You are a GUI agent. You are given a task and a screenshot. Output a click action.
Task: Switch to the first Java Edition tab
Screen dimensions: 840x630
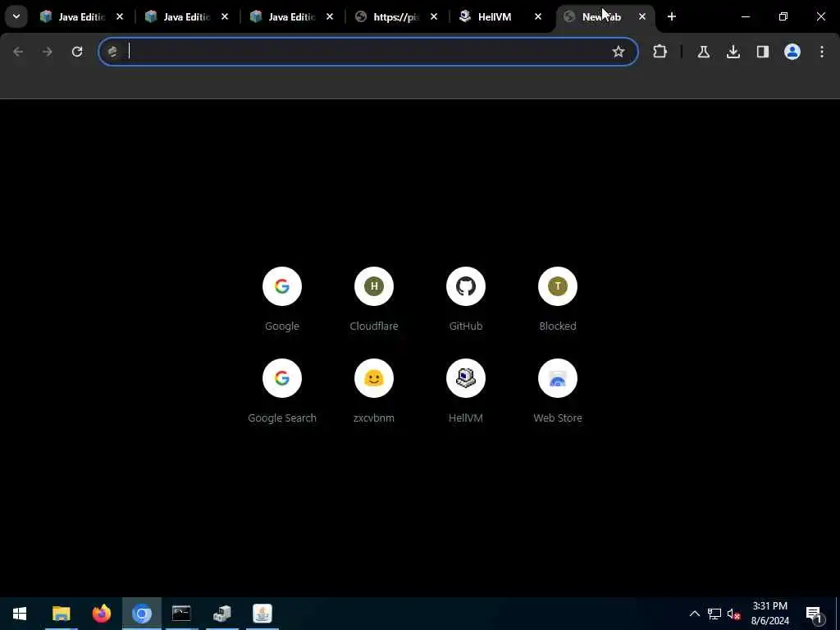click(x=81, y=17)
